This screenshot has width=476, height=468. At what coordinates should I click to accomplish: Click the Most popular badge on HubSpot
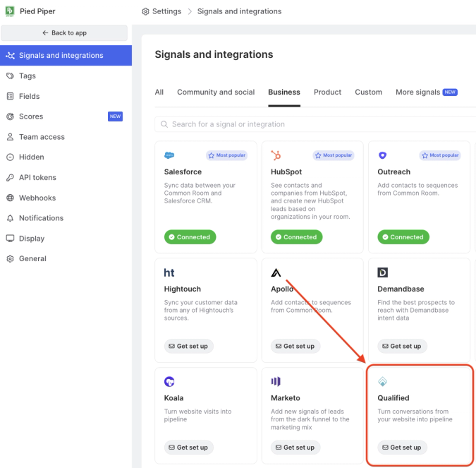click(334, 155)
